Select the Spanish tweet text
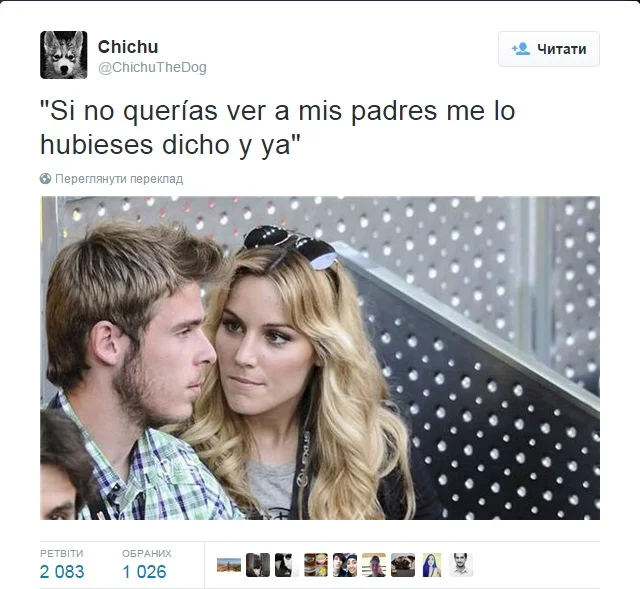Image resolution: width=640 pixels, height=589 pixels. [278, 127]
